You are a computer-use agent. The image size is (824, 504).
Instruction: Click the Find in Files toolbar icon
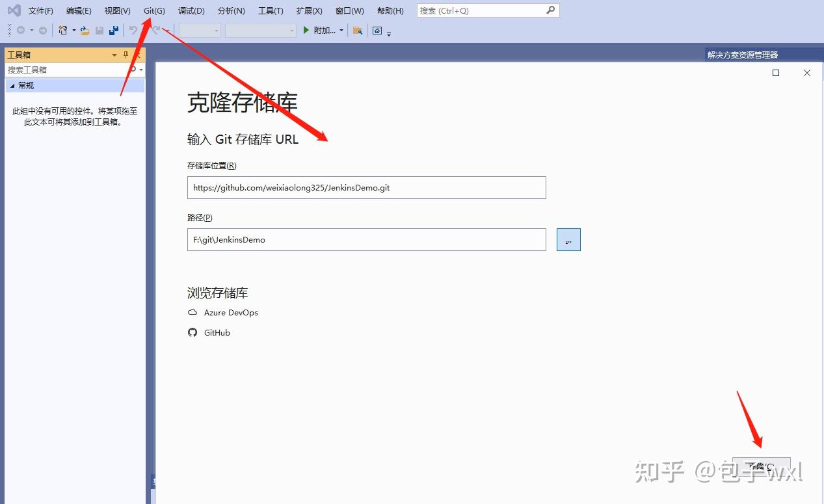pyautogui.click(x=358, y=29)
